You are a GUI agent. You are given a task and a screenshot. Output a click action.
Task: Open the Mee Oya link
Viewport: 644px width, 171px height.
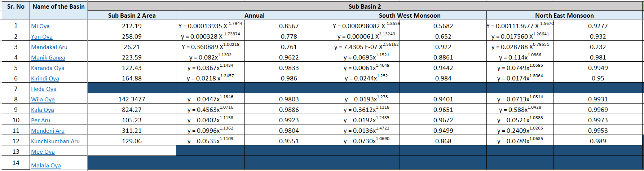pos(43,152)
